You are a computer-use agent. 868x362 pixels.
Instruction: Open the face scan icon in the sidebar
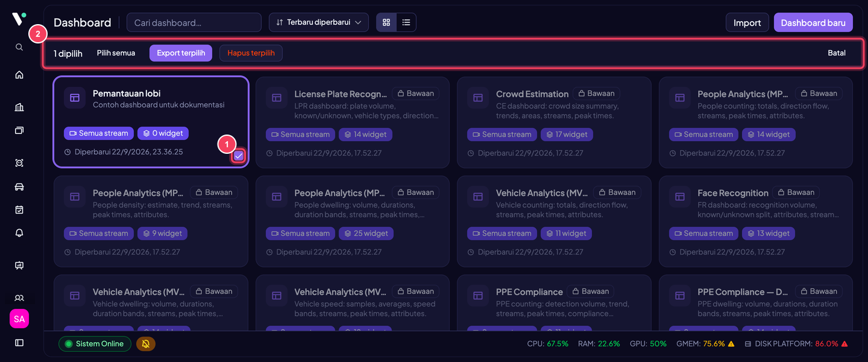point(19,163)
